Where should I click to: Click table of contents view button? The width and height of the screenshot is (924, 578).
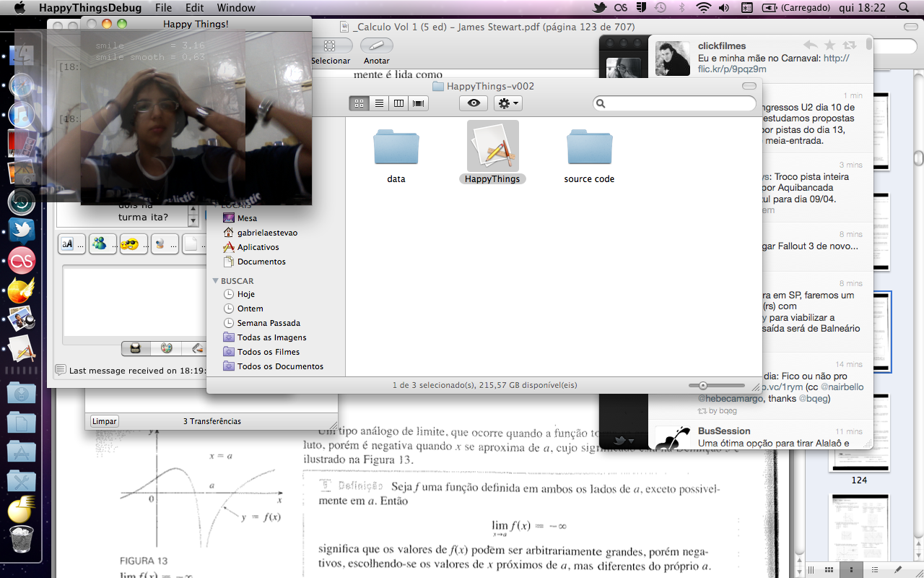tap(874, 571)
